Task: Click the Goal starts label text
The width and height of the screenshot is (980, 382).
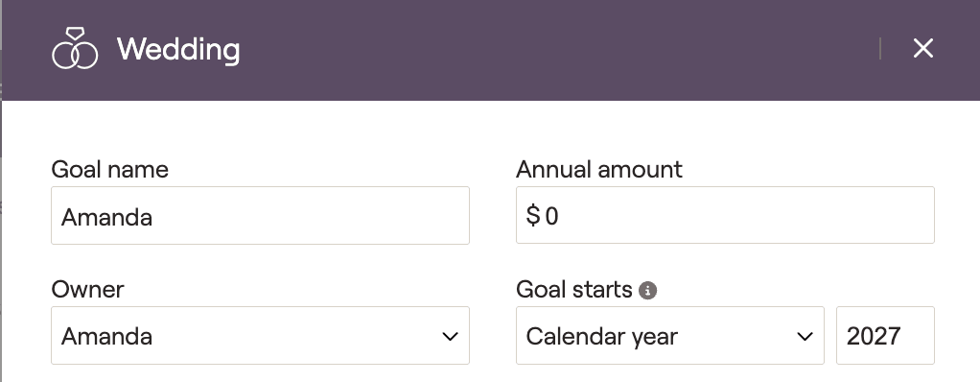Action: [x=574, y=290]
